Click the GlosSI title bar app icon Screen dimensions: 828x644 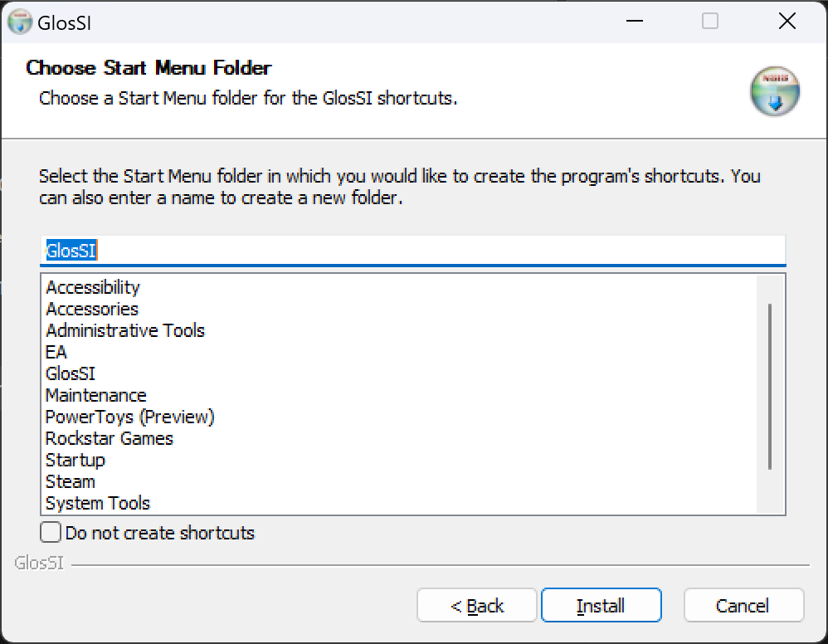point(20,22)
